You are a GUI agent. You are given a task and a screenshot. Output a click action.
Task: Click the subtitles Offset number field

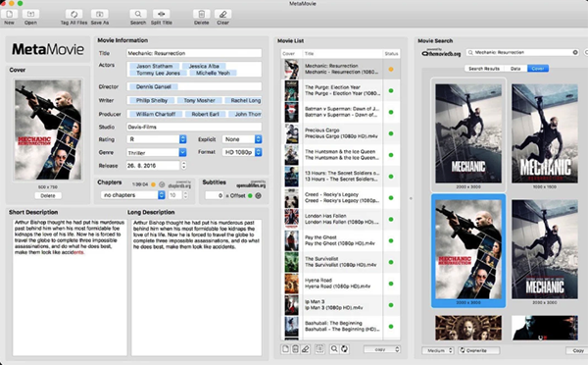[214, 195]
